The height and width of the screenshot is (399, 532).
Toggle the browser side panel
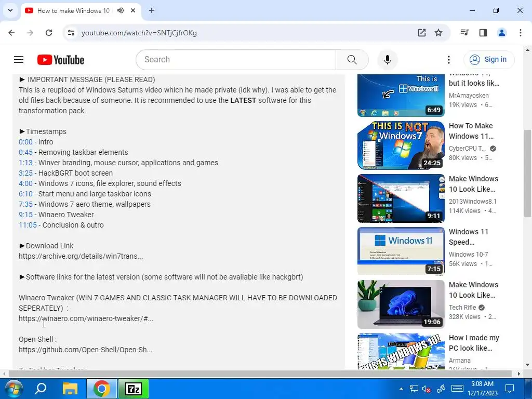tap(483, 33)
